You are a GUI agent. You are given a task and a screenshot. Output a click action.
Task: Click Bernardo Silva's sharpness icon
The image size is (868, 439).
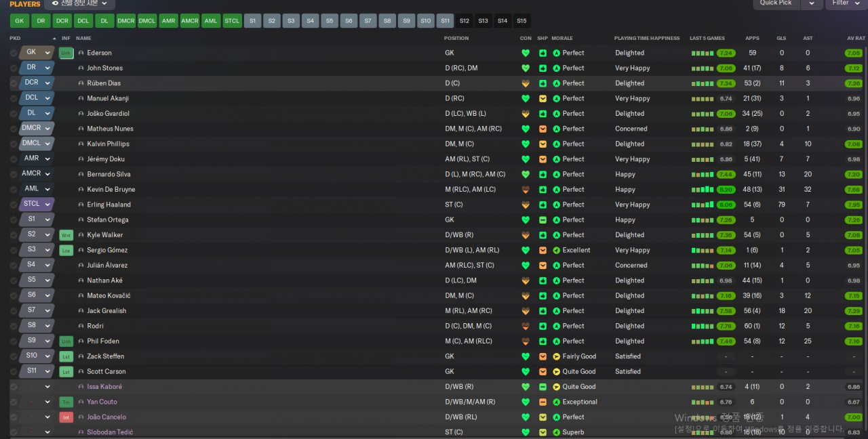tap(542, 174)
